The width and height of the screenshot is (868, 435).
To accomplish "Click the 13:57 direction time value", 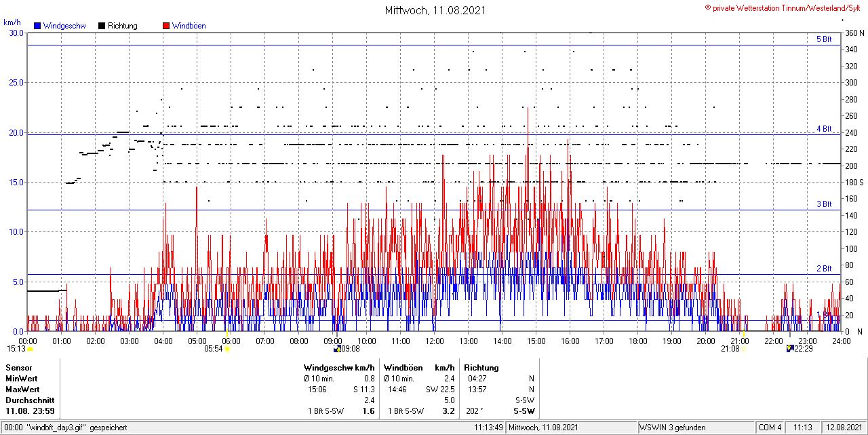I will click(x=477, y=390).
